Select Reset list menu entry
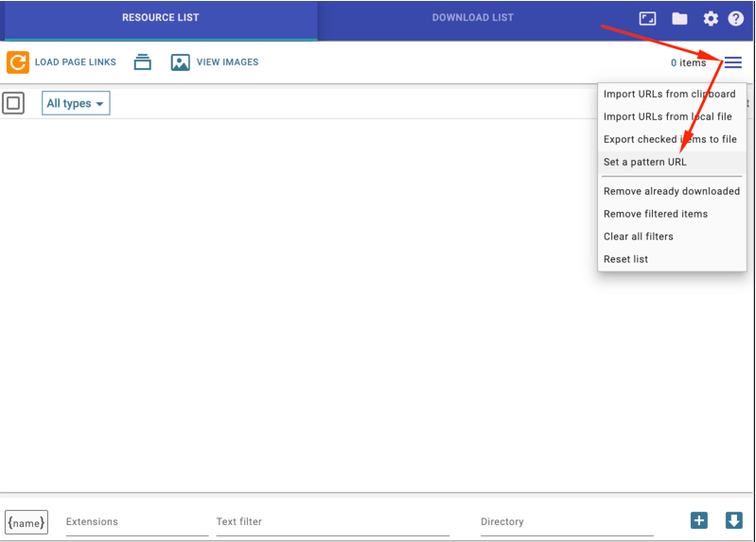 click(x=672, y=259)
